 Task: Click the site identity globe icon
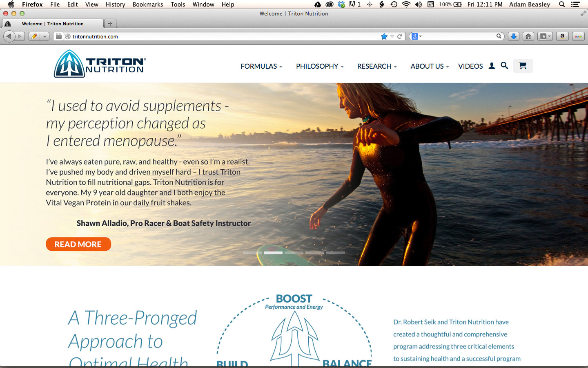point(67,36)
